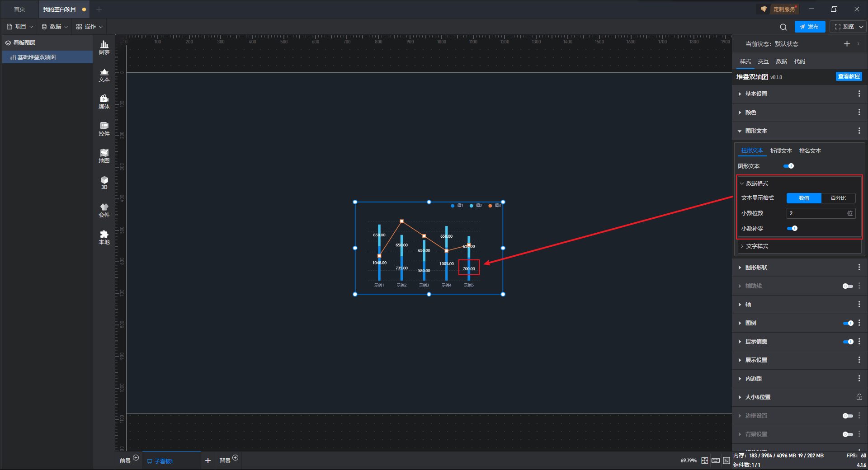This screenshot has height=470, width=868.
Task: Open more options for 基本设置
Action: 859,94
